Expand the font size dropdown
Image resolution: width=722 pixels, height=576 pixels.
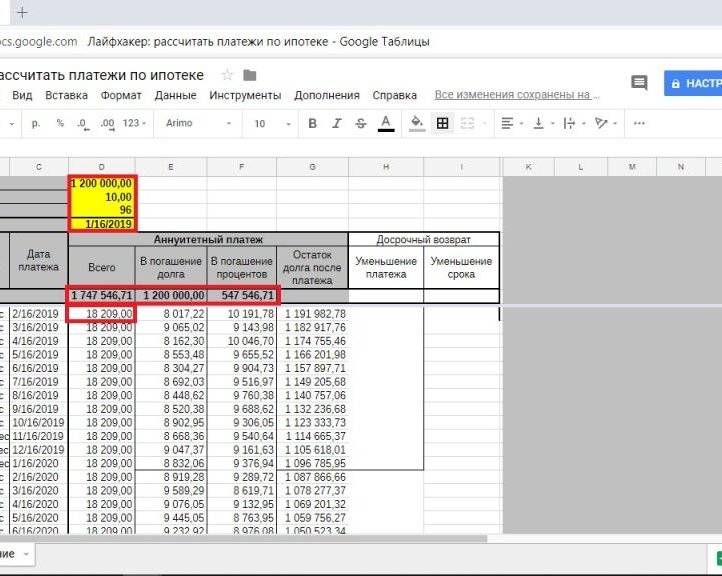[x=267, y=123]
